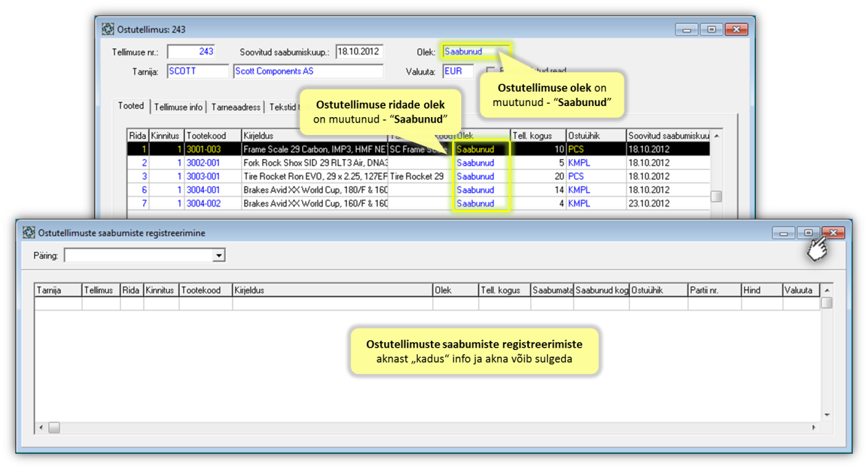
Task: Minimize the Ostutellimus: 243 window
Action: tap(687, 30)
